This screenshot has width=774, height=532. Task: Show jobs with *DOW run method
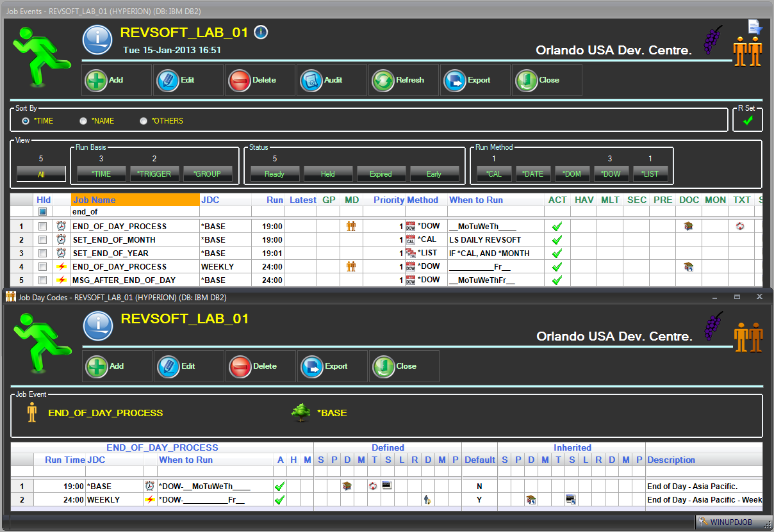[611, 173]
